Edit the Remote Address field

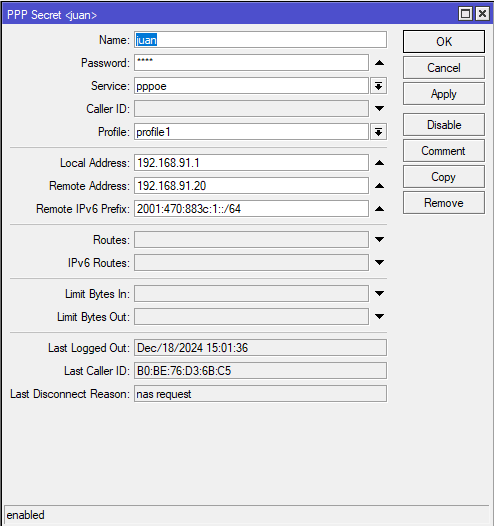[x=251, y=186]
